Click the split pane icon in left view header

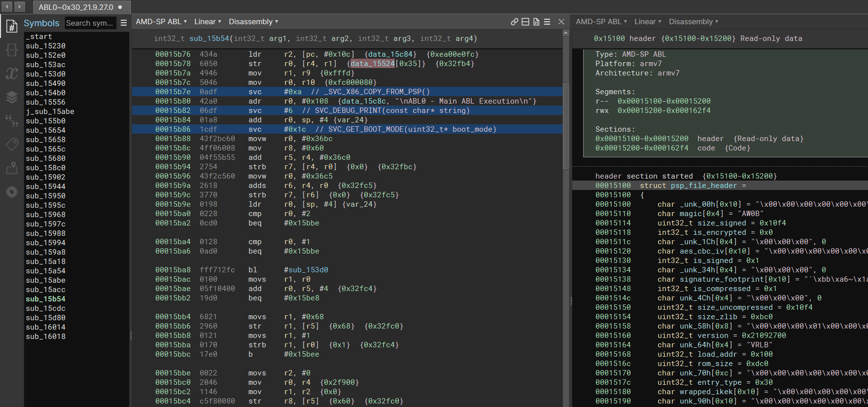pyautogui.click(x=525, y=22)
